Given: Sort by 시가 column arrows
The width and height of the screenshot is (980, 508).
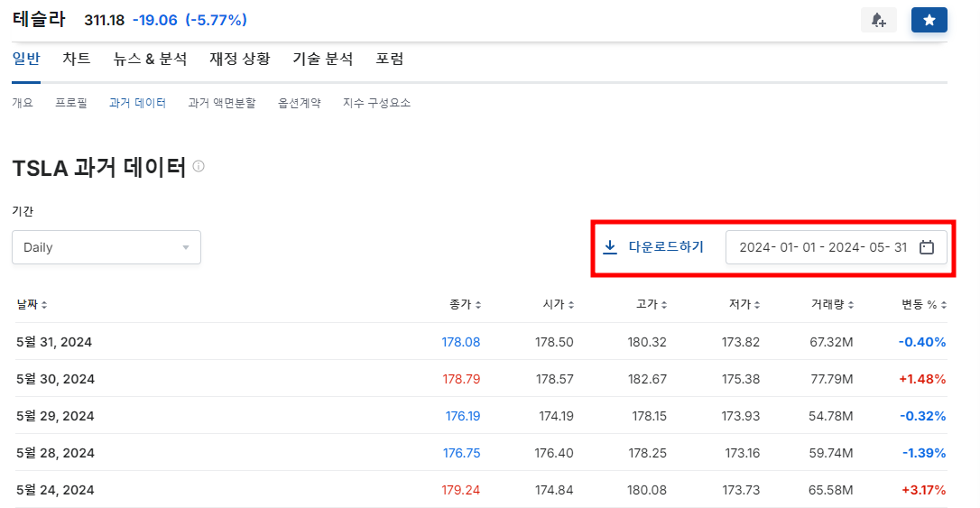Looking at the screenshot, I should pyautogui.click(x=571, y=305).
